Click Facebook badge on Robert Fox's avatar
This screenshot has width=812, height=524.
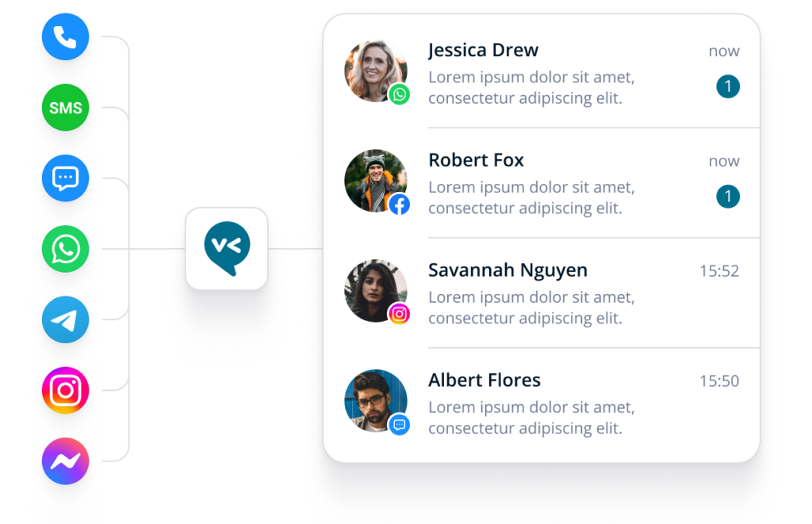400,205
